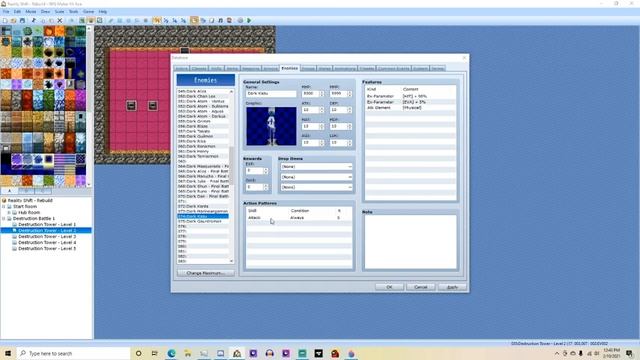Select Destruction Tower - Level 3 map

[47, 236]
